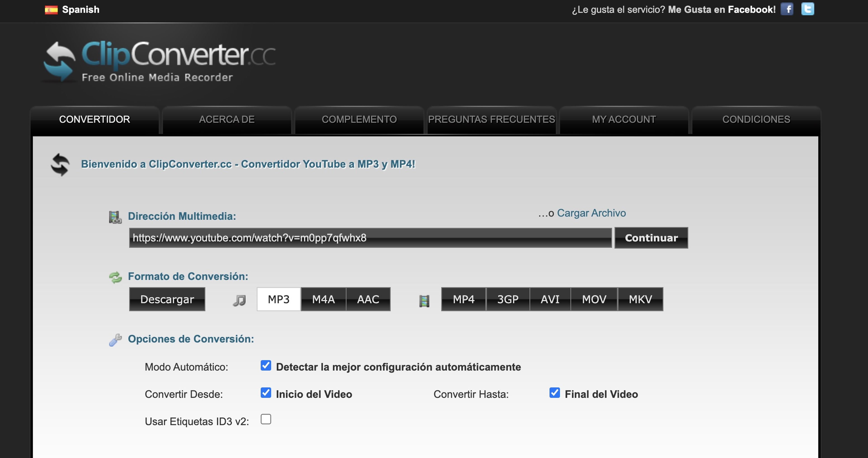Click the Cargar Archivo link
The width and height of the screenshot is (868, 458).
tap(591, 213)
